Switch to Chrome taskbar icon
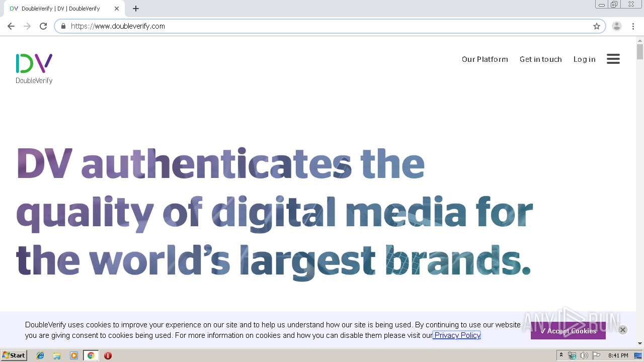Viewport: 644px width, 362px height. [91, 355]
